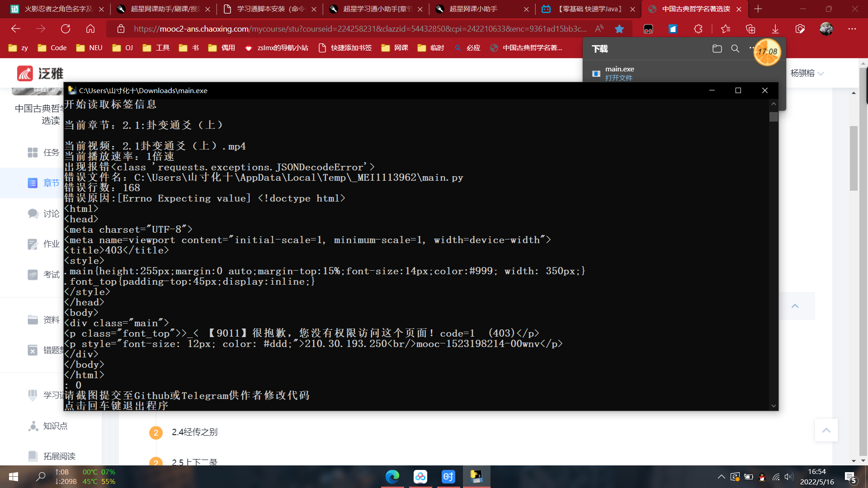Open the 错题集 sidebar icon
The width and height of the screenshot is (868, 488).
[32, 350]
